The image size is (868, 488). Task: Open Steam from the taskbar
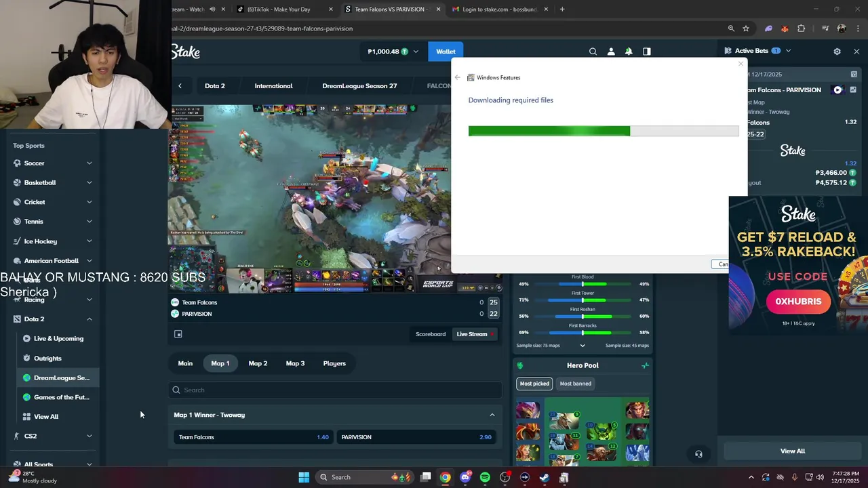[x=545, y=477]
